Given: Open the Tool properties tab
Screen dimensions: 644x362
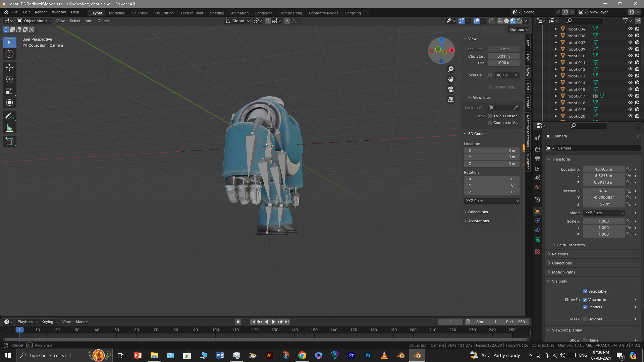Looking at the screenshot, I should click(538, 137).
